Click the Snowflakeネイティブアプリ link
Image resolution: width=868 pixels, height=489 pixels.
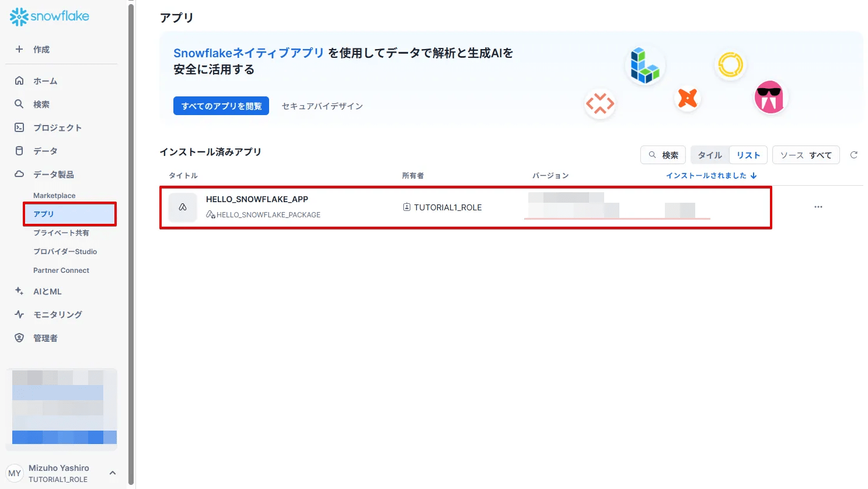pos(249,53)
